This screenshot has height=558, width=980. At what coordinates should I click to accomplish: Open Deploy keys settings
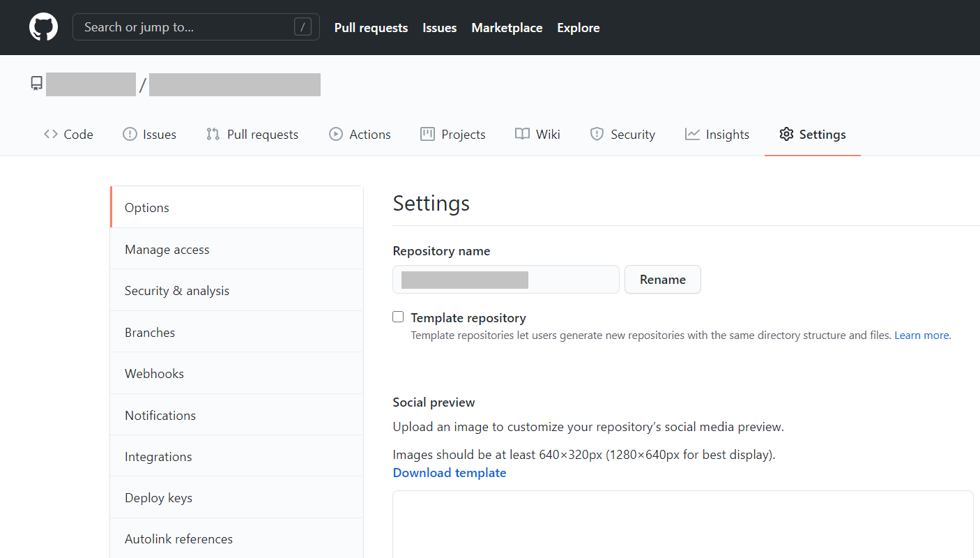click(x=237, y=497)
